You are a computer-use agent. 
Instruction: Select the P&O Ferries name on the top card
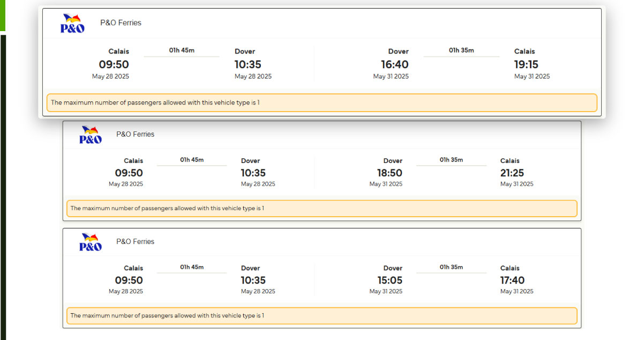point(121,23)
